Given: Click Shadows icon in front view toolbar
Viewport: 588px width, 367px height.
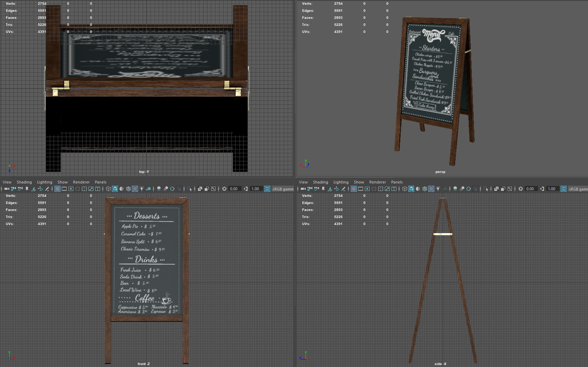Looking at the screenshot, I should coord(149,189).
